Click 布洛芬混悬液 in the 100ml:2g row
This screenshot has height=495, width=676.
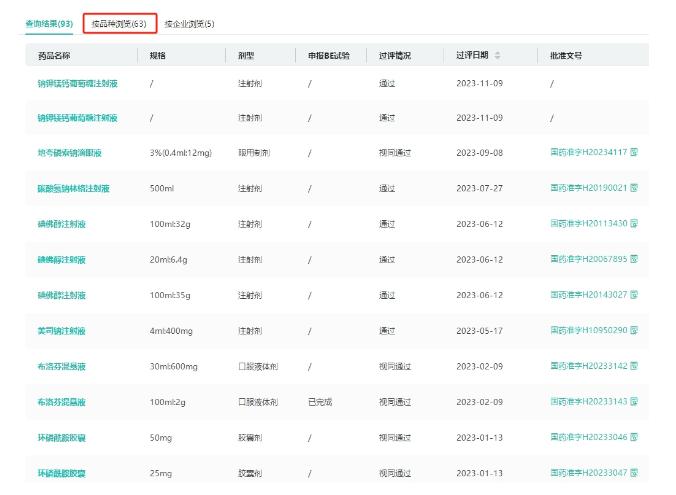click(x=62, y=401)
